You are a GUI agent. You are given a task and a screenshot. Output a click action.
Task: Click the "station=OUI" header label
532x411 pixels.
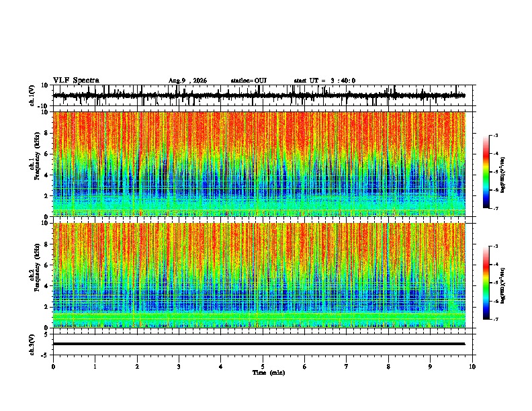coord(249,81)
